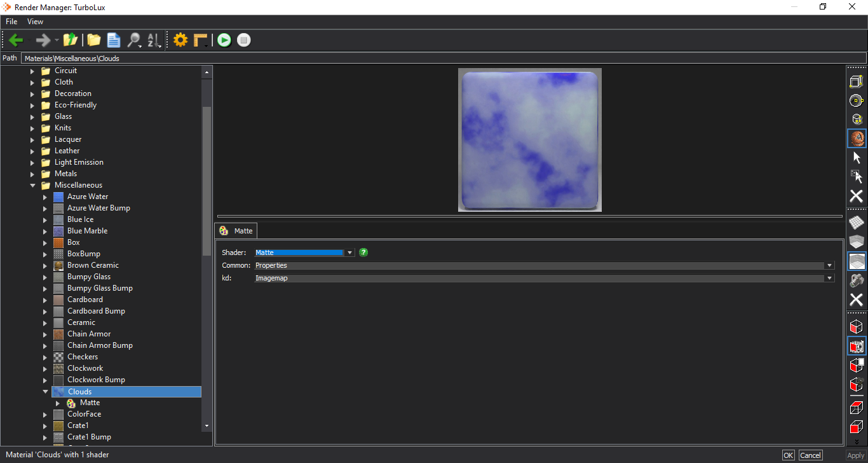This screenshot has width=868, height=463.
Task: Select the Blue Marble material
Action: tap(87, 231)
